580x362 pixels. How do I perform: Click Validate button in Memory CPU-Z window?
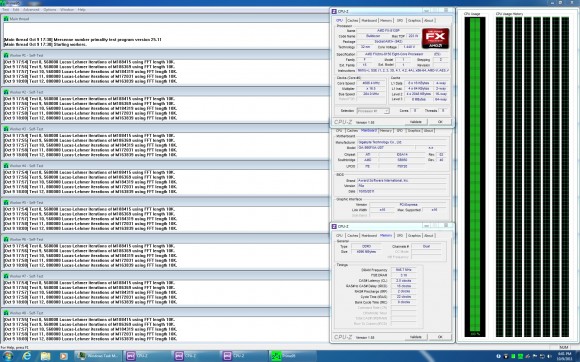click(x=415, y=337)
